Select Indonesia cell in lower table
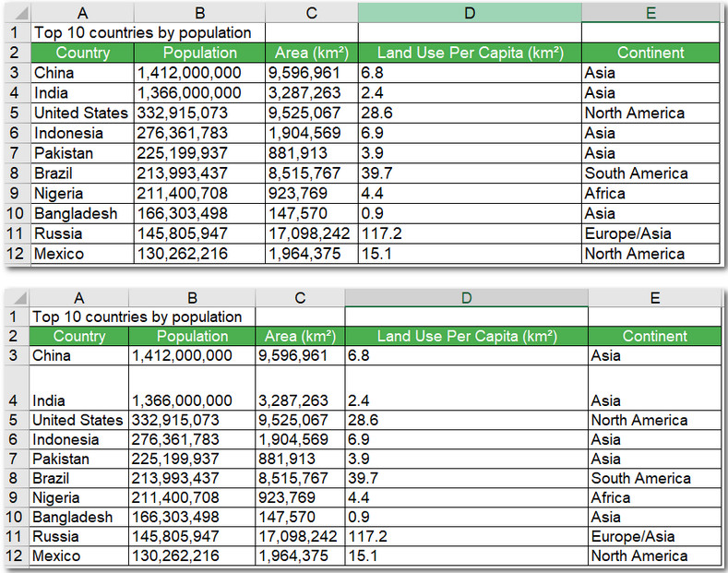Viewport: 728px width, 573px height. pyautogui.click(x=79, y=439)
